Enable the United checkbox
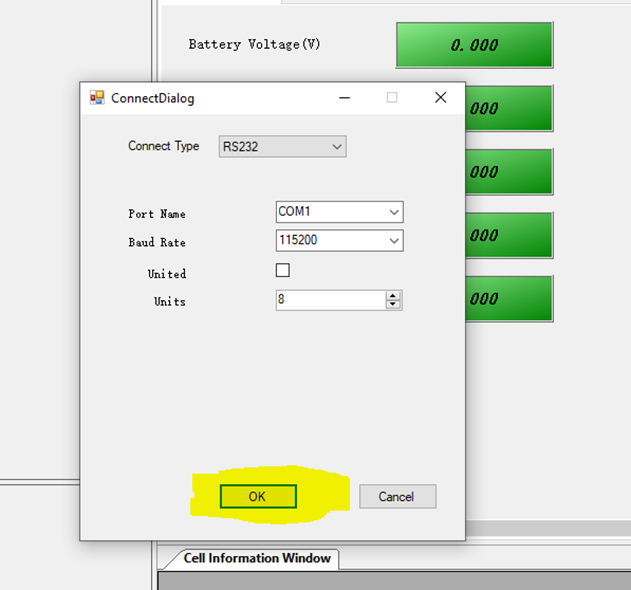The image size is (631, 590). point(283,271)
